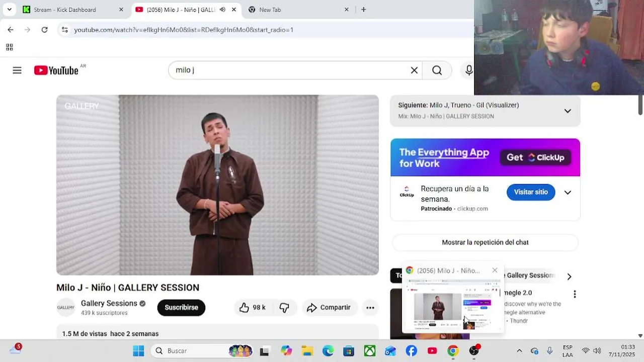Viewport: 644px width, 362px height.
Task: Open the Chrome apps grid shortcut
Action: pos(9,47)
